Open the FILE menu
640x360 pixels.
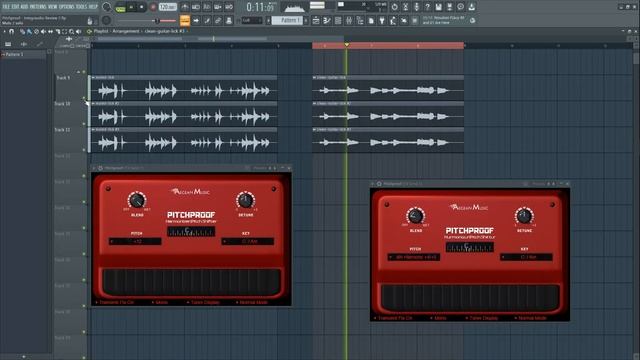pyautogui.click(x=6, y=7)
